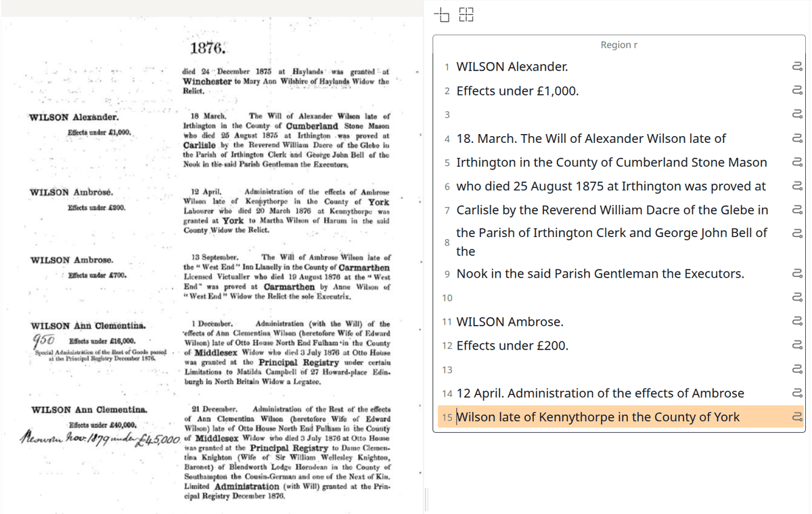Screen dimensions: 812x514
Task: Click the empty transcription line 10
Action: pyautogui.click(x=619, y=297)
